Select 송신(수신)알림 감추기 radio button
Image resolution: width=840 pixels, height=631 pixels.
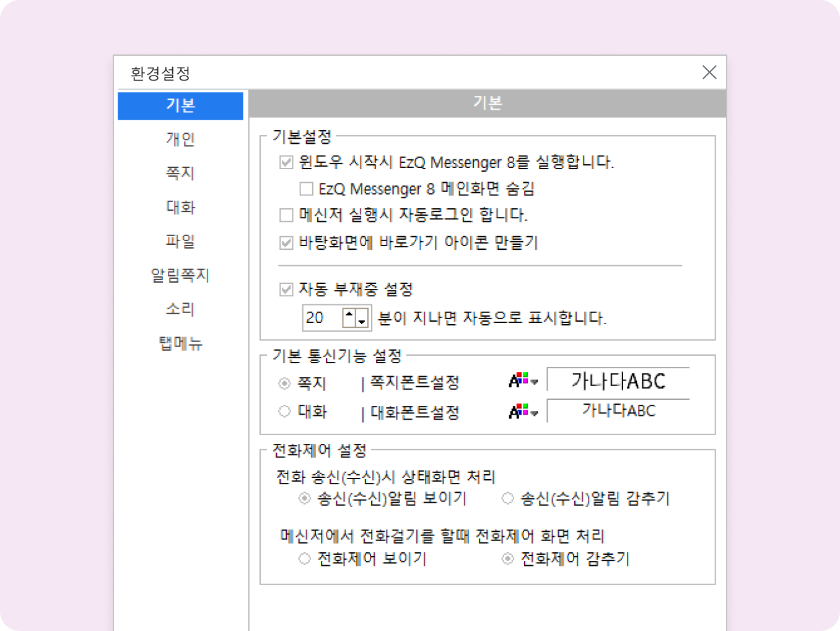pos(507,498)
